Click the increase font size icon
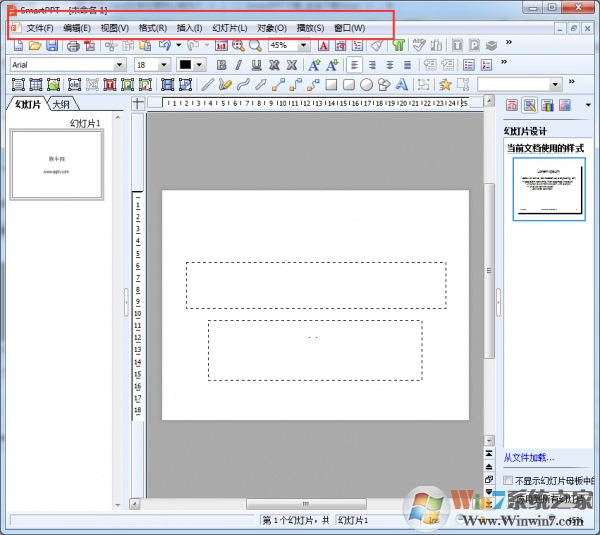Viewport: 600px width, 535px height. tap(314, 65)
